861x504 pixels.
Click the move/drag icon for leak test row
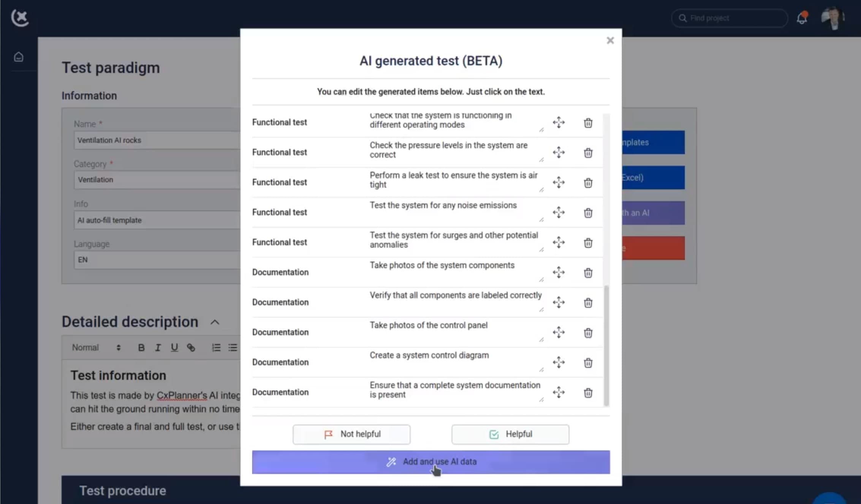(559, 182)
